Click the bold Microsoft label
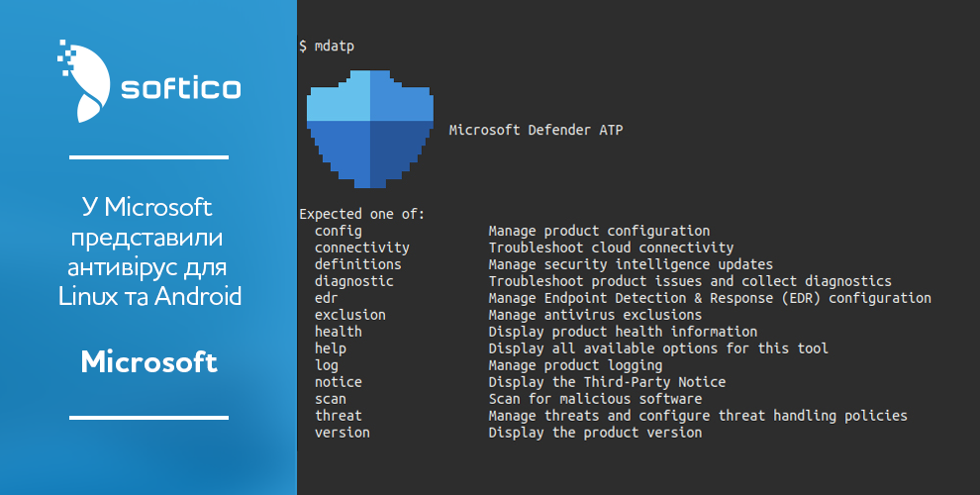 [148, 361]
